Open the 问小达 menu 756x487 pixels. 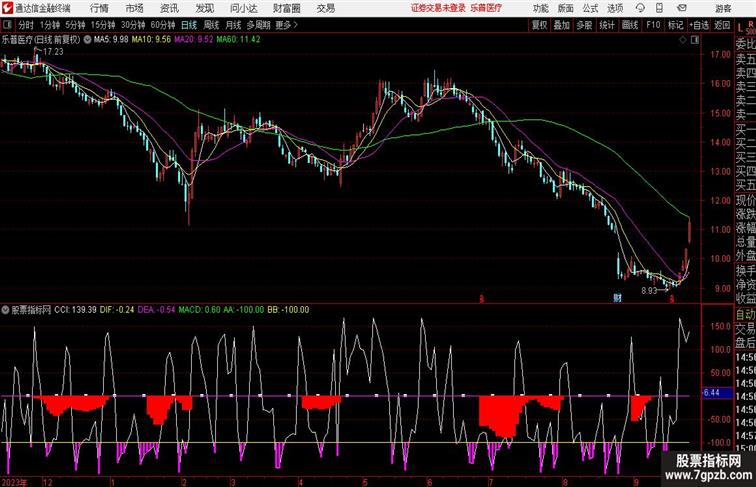pos(243,8)
